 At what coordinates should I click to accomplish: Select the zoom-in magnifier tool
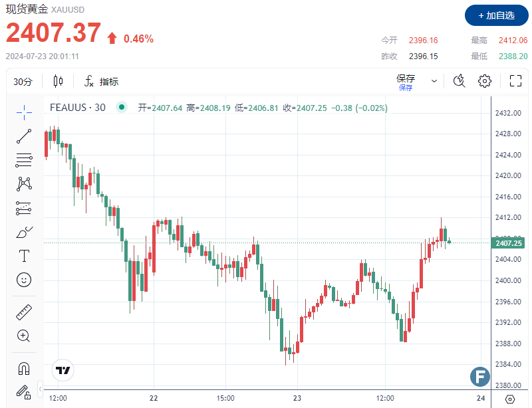tap(24, 336)
